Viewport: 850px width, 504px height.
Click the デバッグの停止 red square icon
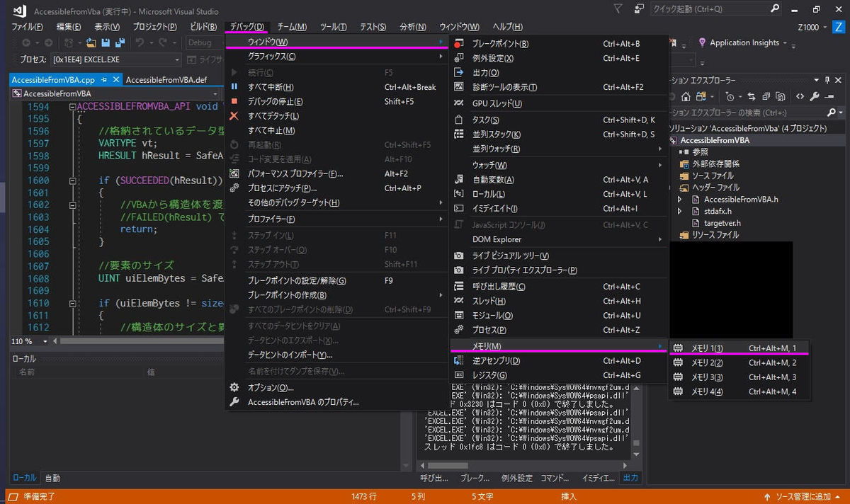(234, 101)
